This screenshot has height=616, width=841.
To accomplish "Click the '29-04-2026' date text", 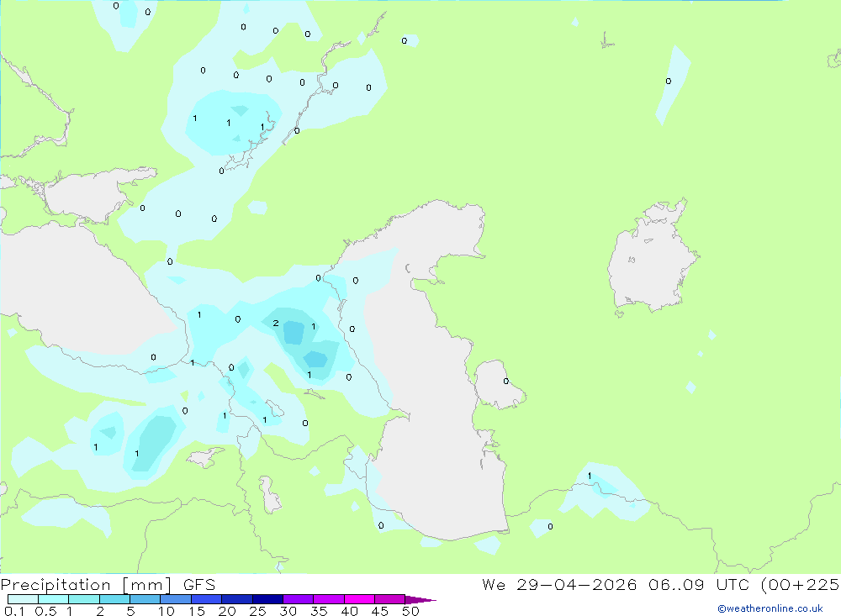I will coord(577,585).
